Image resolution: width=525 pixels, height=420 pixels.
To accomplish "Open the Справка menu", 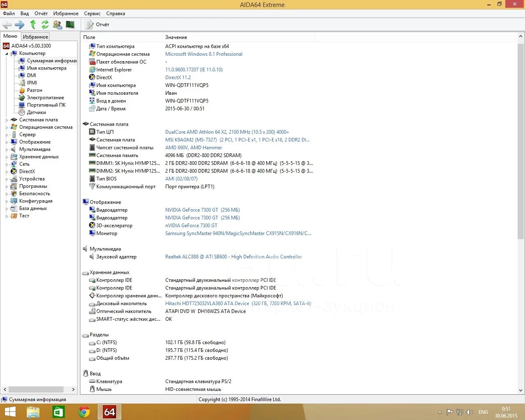I will click(x=116, y=14).
